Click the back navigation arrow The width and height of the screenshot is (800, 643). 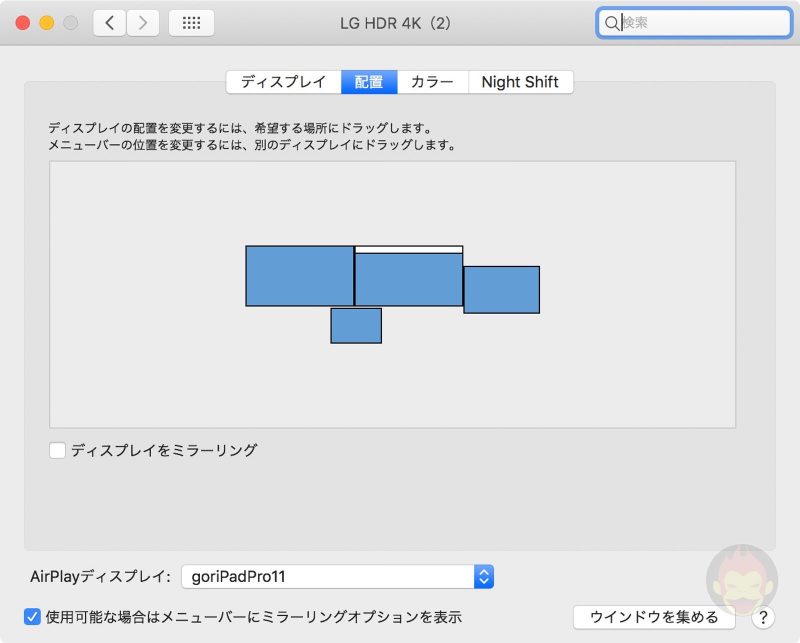[x=110, y=23]
